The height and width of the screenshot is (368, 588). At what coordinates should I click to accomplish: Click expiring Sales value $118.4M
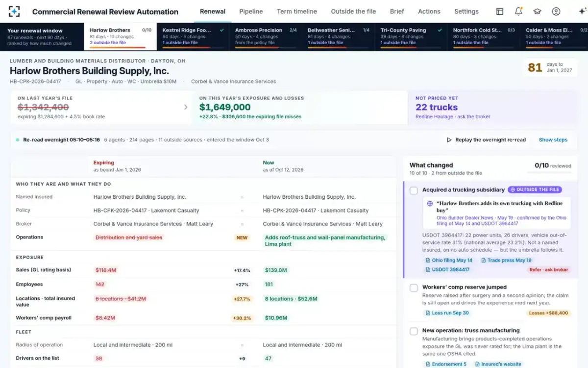(106, 270)
